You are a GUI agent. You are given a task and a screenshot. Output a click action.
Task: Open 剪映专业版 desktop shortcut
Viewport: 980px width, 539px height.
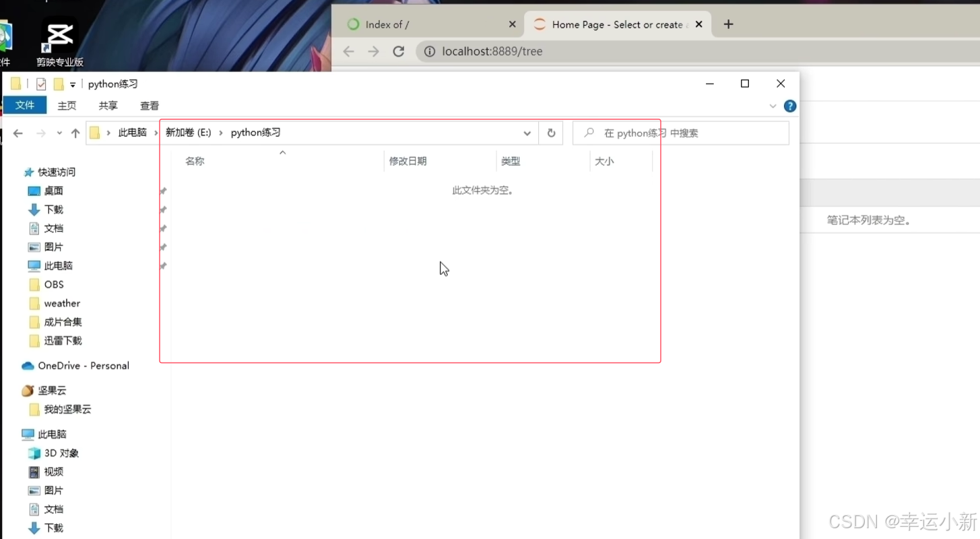59,42
